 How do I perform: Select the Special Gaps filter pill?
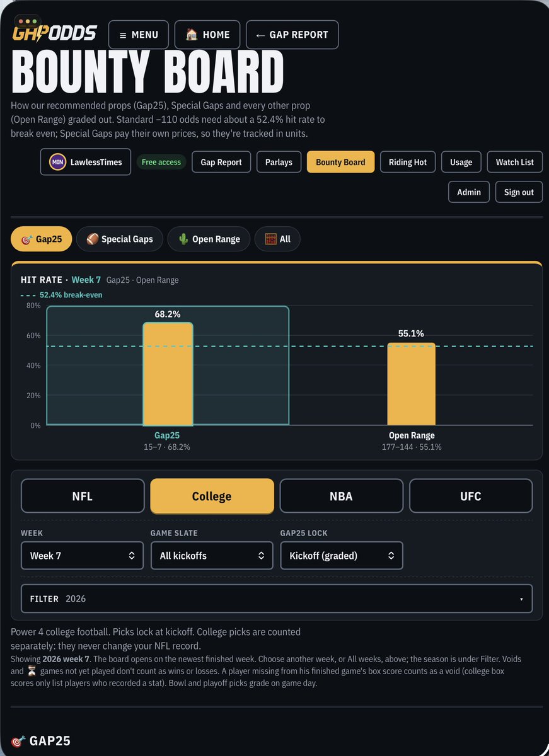pos(120,239)
